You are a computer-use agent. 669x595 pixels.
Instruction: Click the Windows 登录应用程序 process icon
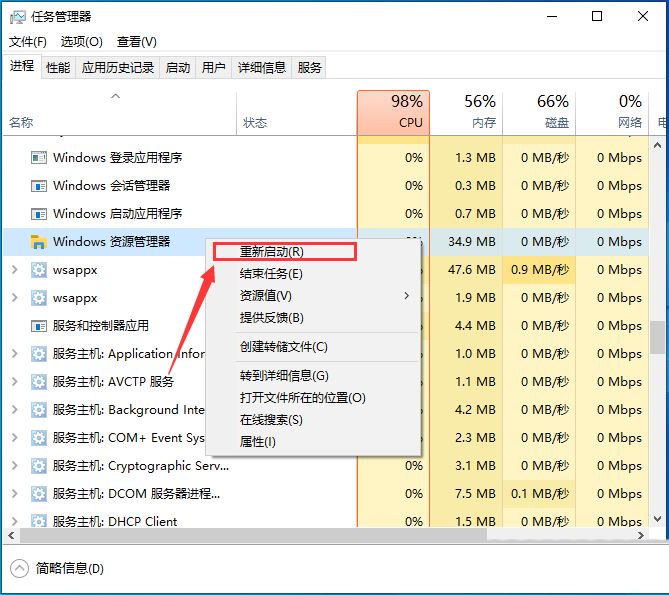point(39,158)
